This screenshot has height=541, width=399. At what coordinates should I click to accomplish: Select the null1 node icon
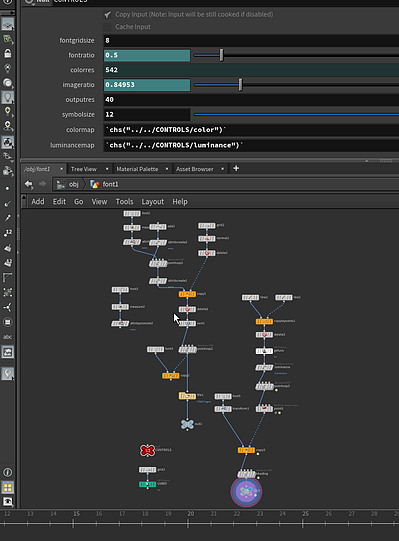(x=187, y=424)
